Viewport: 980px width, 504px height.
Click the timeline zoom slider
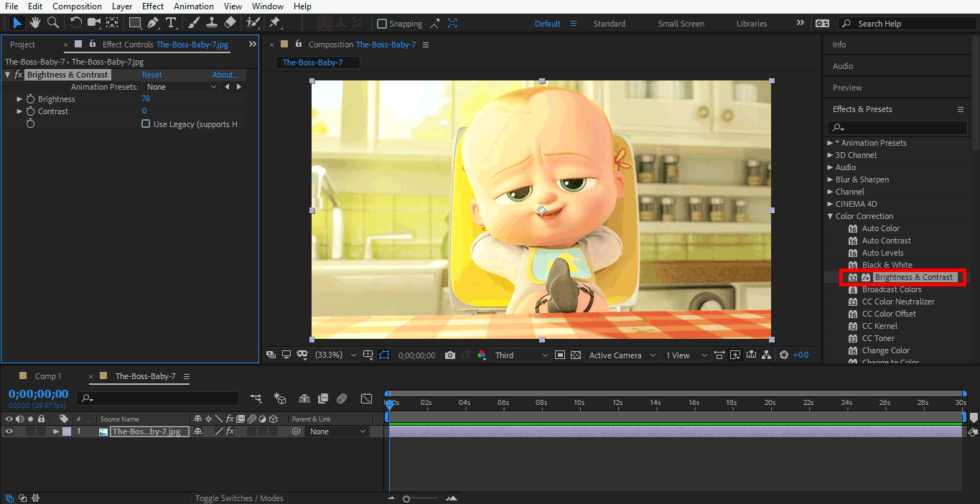point(406,498)
